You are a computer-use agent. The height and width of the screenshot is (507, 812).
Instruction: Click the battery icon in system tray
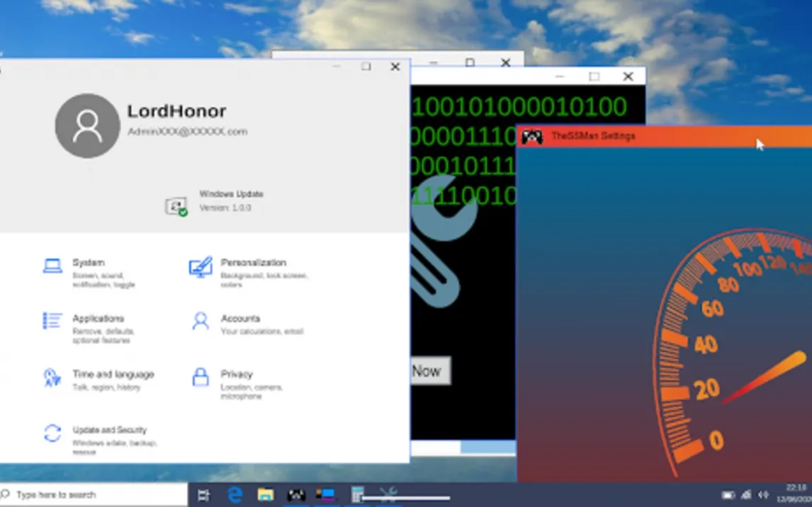coord(728,495)
